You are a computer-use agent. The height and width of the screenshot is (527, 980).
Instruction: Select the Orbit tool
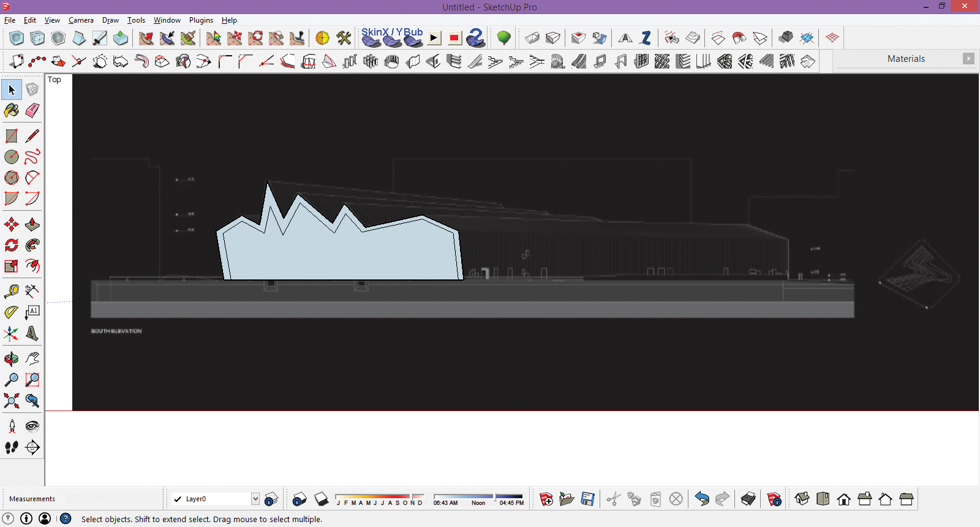click(x=12, y=359)
